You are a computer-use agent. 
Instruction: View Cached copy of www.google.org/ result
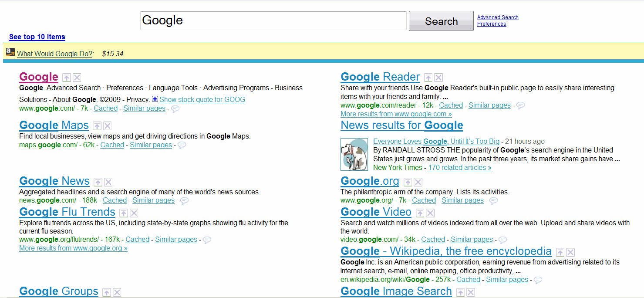424,200
